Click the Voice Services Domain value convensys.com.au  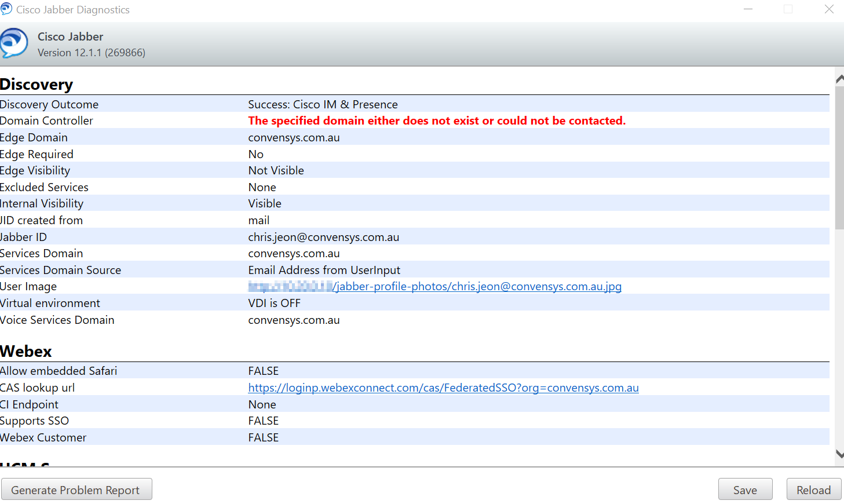294,320
